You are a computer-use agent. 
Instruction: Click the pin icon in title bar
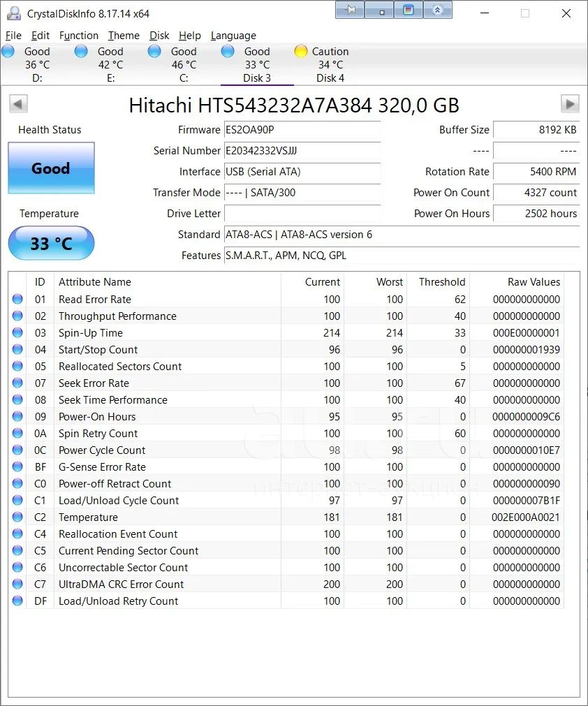[350, 10]
